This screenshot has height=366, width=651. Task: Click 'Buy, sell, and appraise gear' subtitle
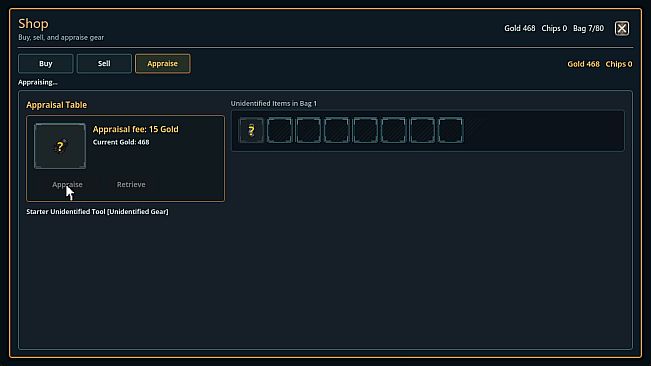coord(61,37)
